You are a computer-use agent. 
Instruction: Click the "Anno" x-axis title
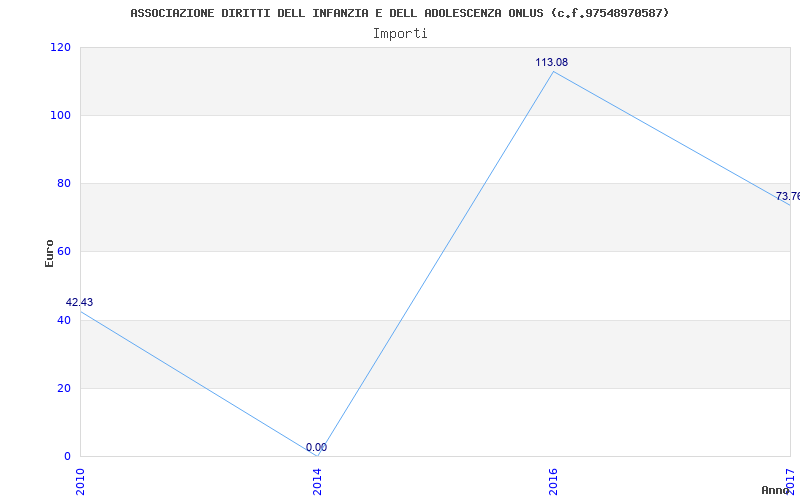coord(775,490)
